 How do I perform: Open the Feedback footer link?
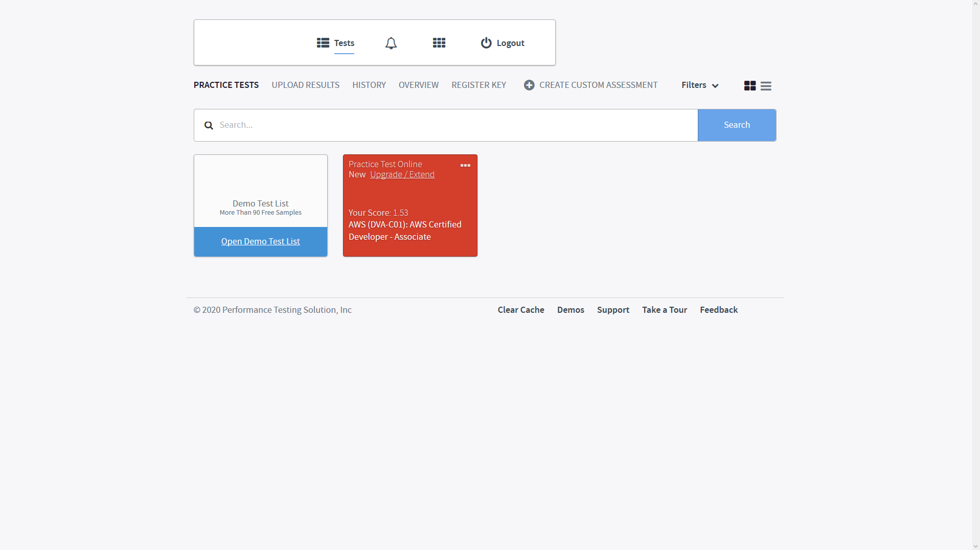[x=719, y=310]
